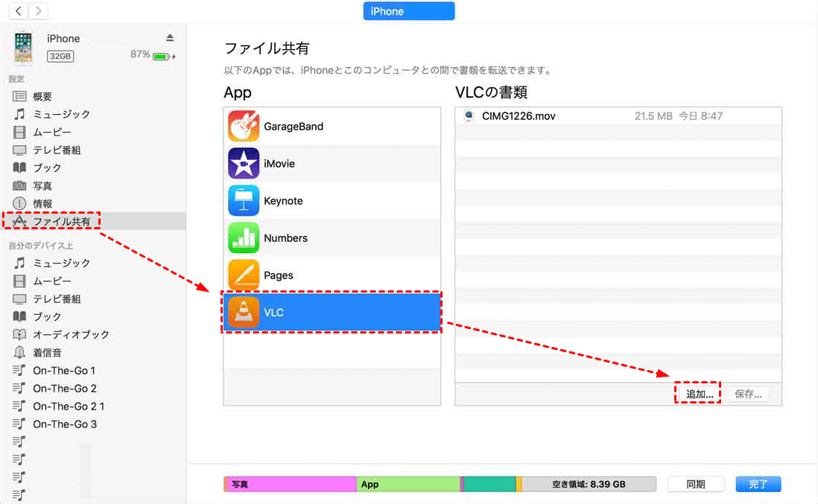Click the 写真 pink storage segment
The height and width of the screenshot is (504, 818).
coord(291,484)
